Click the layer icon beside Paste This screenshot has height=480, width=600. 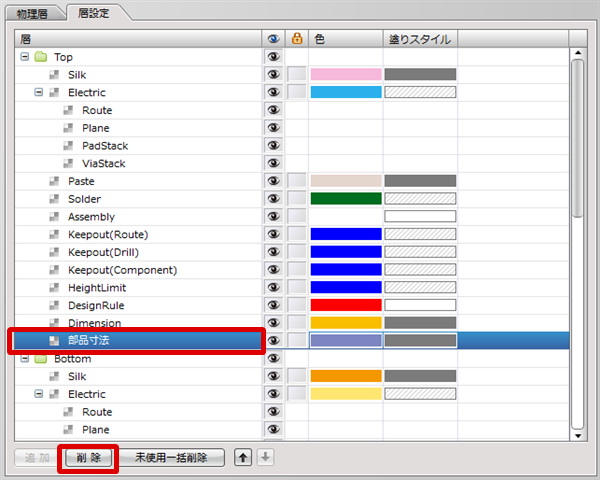(55, 181)
